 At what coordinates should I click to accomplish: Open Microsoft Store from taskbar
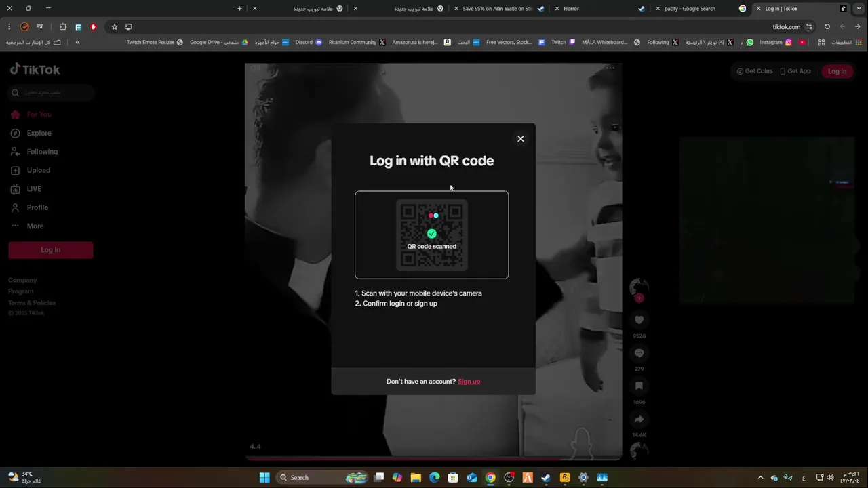click(453, 478)
